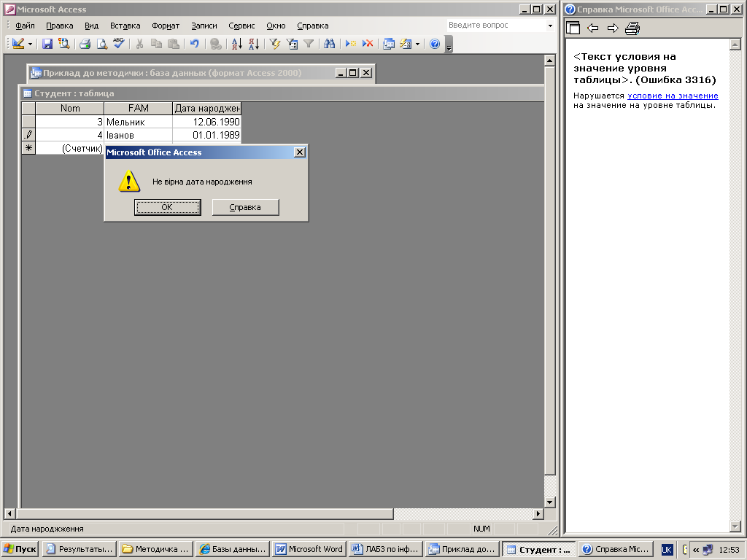Delete Record red X icon
The width and height of the screenshot is (747, 560).
pos(368,44)
